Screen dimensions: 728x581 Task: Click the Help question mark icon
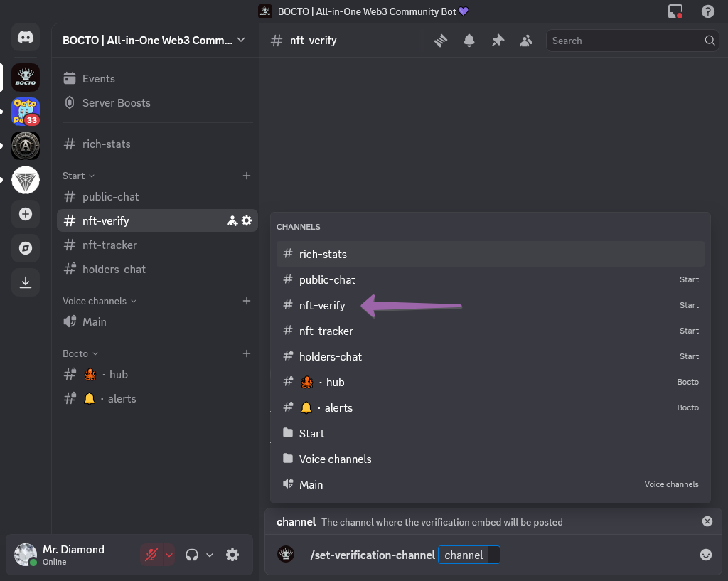click(x=707, y=11)
